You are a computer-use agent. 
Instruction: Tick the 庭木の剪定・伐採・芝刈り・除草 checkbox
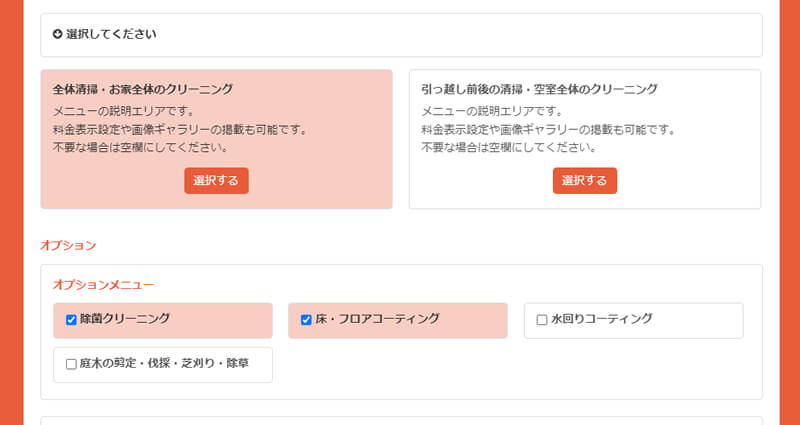coord(71,364)
